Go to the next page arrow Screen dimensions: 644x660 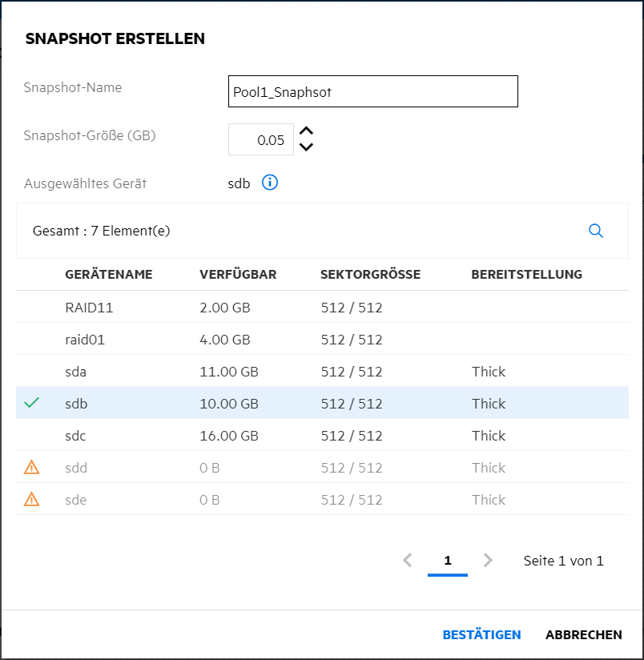tap(488, 561)
